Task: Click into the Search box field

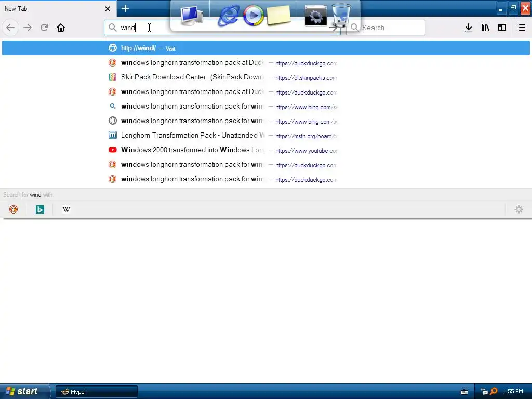Action: point(386,28)
